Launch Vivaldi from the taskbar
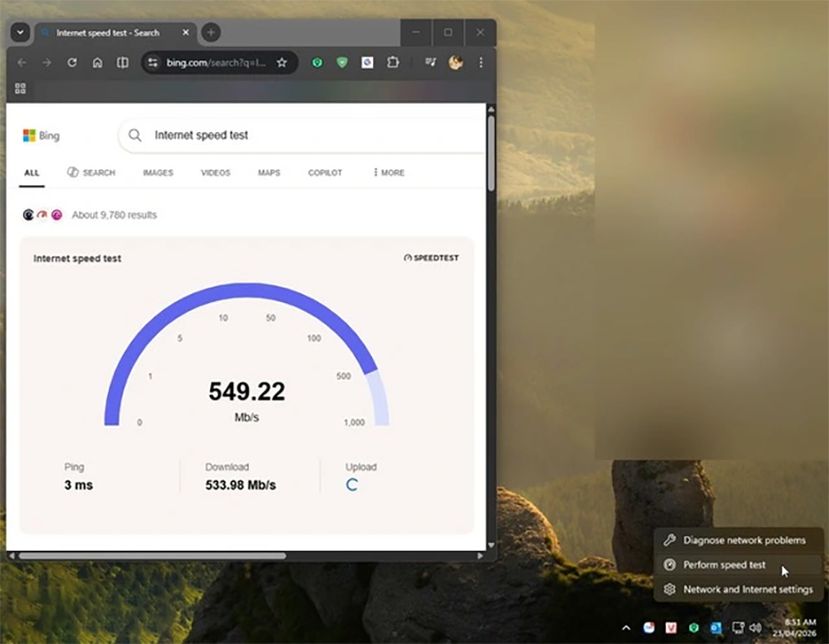 671,627
